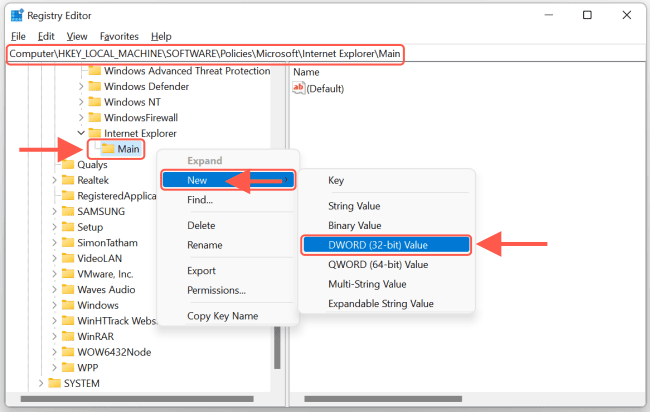Click the (Default) string value icon

298,88
